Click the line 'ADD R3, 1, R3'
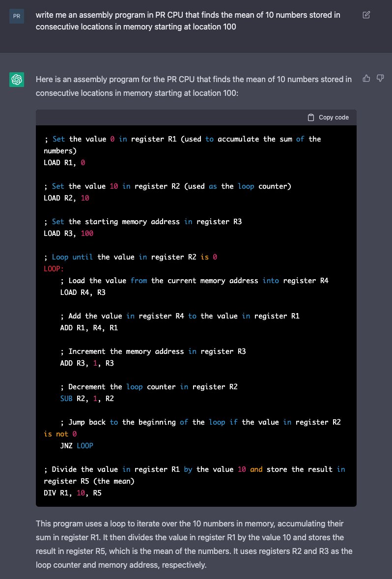 [x=87, y=363]
